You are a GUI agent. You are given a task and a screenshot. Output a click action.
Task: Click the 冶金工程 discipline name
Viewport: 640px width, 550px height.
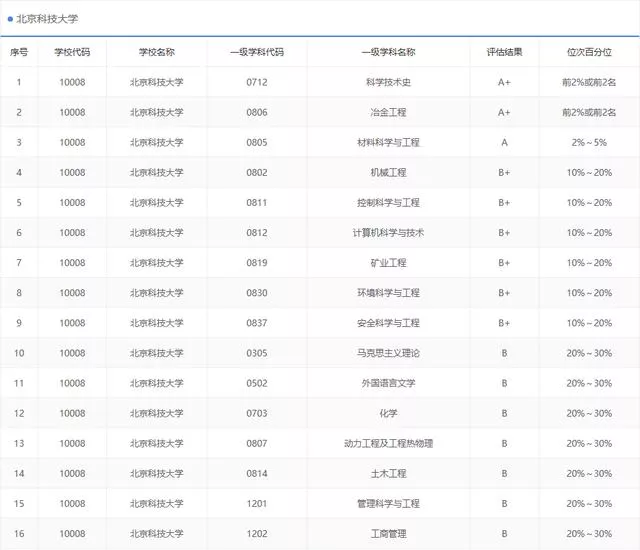[x=388, y=112]
